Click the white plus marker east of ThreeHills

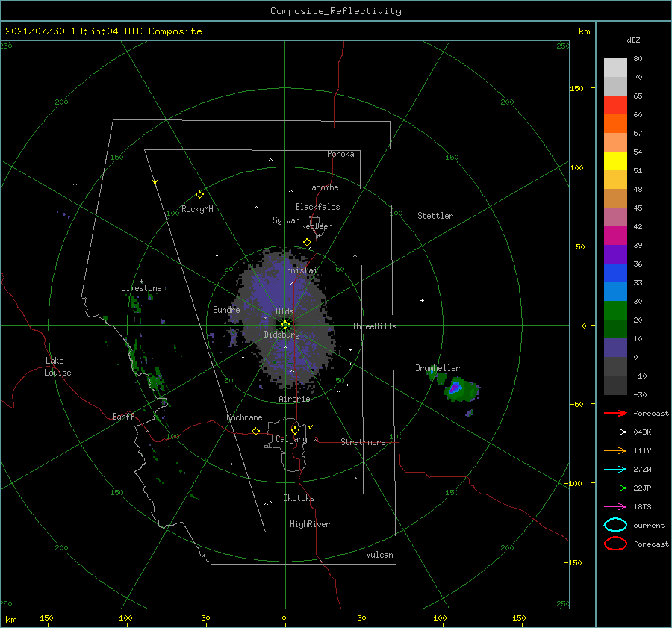(x=422, y=300)
